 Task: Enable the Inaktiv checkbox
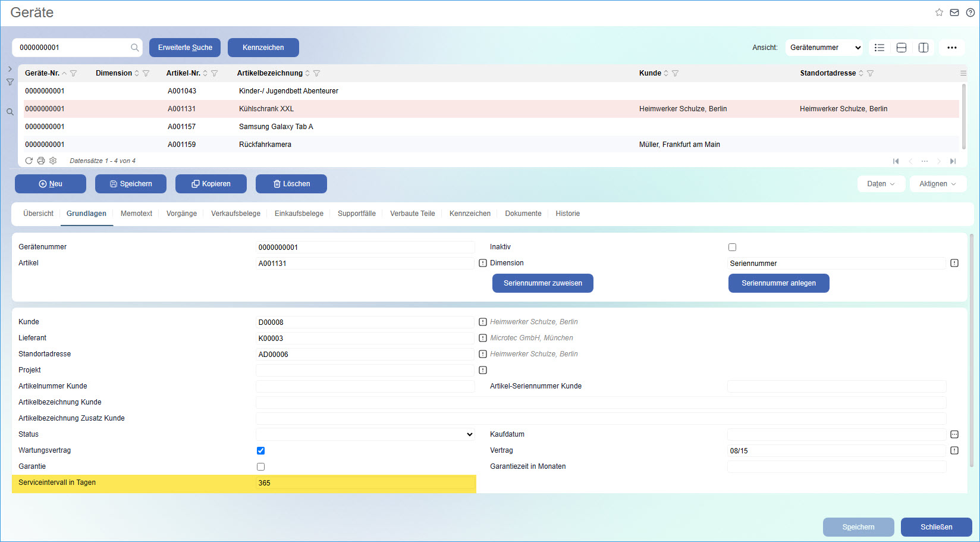[x=732, y=247]
